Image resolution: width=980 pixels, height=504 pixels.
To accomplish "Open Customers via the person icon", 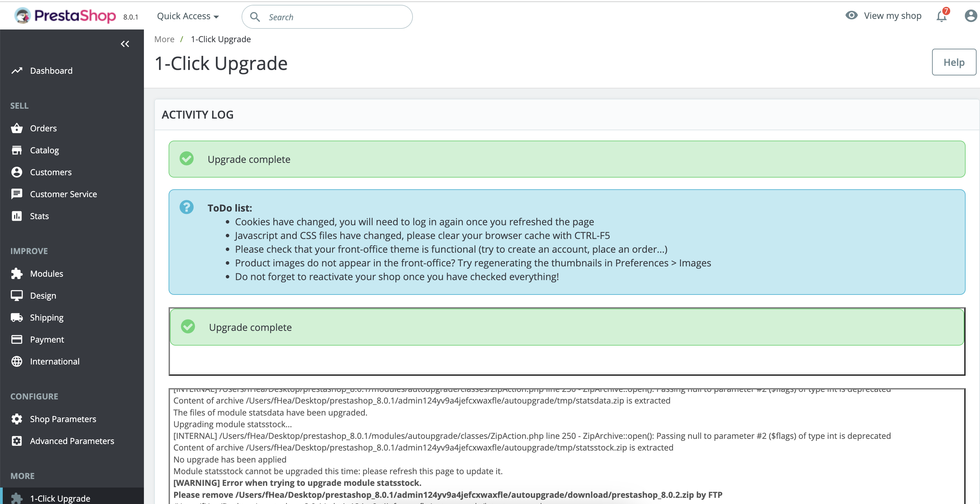I will pyautogui.click(x=17, y=172).
